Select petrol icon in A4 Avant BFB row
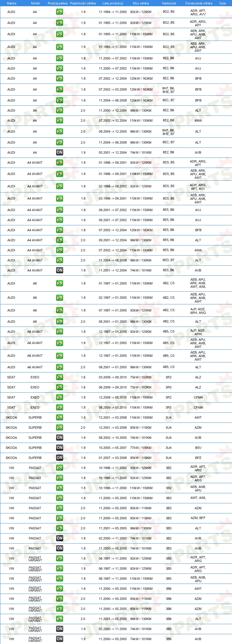 pos(60,230)
